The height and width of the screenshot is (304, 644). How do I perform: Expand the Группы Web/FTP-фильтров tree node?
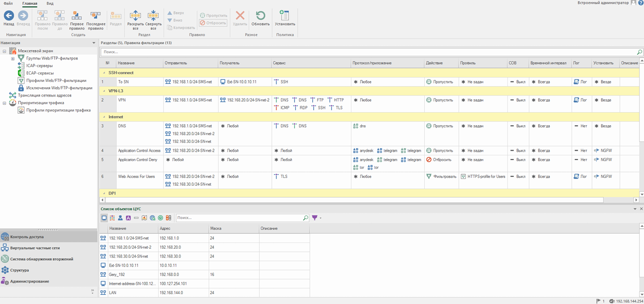[12, 59]
